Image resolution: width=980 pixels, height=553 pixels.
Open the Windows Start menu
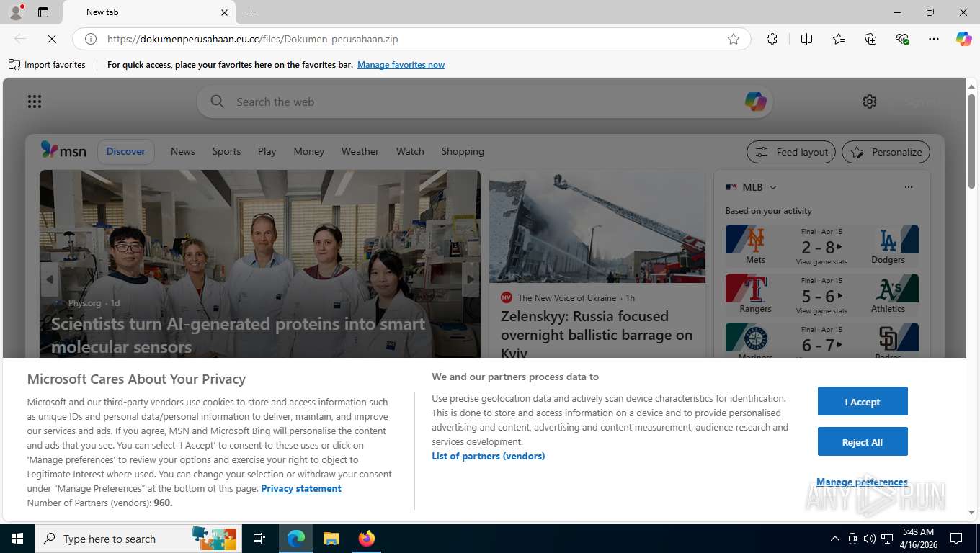[17, 539]
